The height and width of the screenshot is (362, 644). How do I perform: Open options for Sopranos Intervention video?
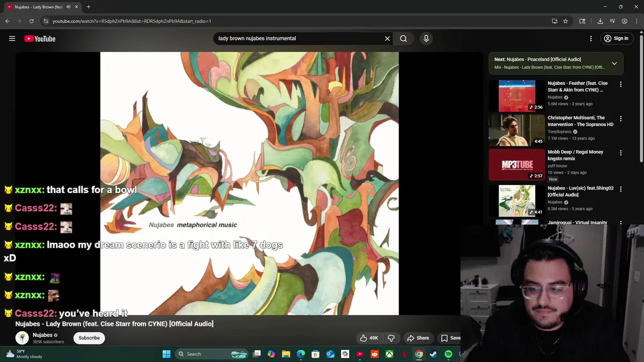point(621,119)
